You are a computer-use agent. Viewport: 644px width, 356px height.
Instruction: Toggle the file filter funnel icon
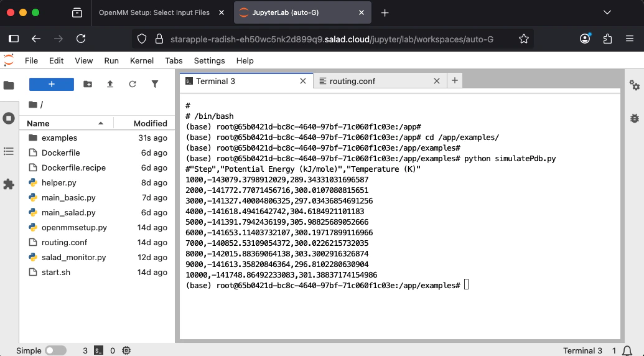155,84
